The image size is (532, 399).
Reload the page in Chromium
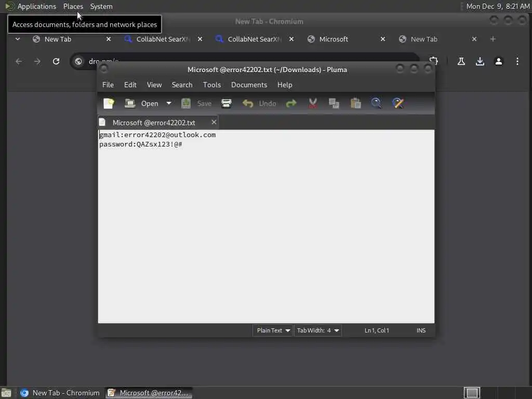click(56, 61)
